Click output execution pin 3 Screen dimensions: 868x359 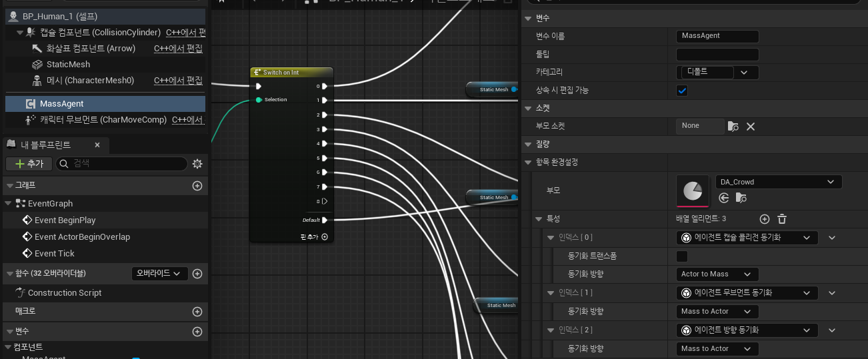[x=324, y=129]
